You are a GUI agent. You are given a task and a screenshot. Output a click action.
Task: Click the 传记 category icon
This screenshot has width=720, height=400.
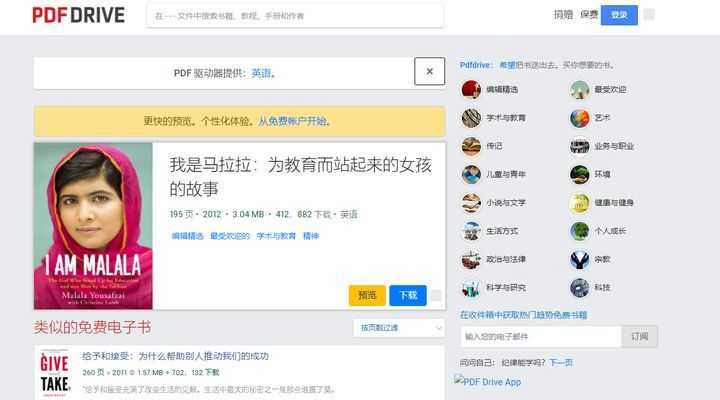(471, 146)
